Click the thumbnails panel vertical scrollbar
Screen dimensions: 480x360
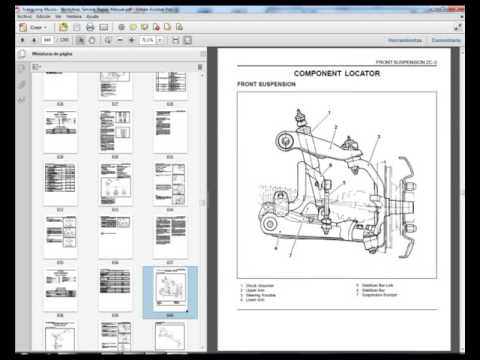pyautogui.click(x=202, y=210)
